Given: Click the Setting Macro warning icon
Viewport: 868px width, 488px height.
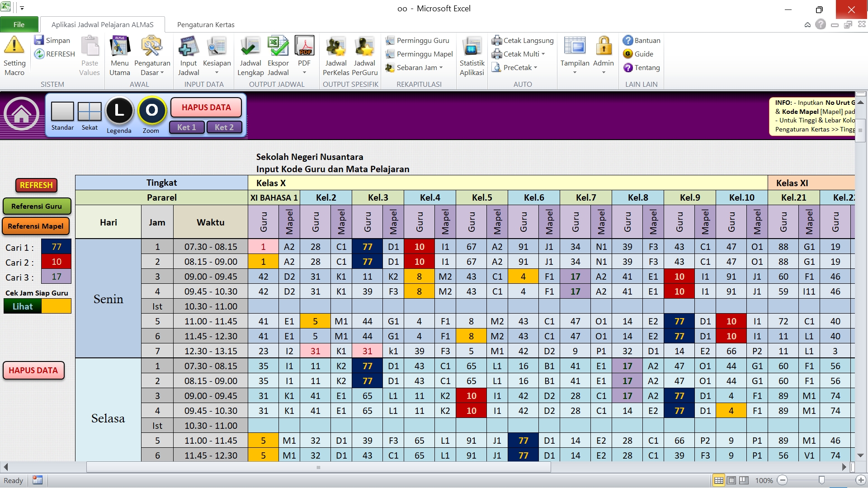Looking at the screenshot, I should [x=14, y=46].
